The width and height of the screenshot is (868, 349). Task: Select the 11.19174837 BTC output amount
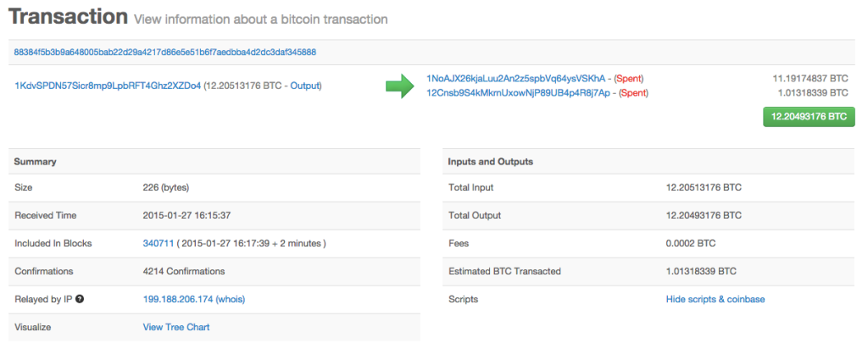point(810,79)
